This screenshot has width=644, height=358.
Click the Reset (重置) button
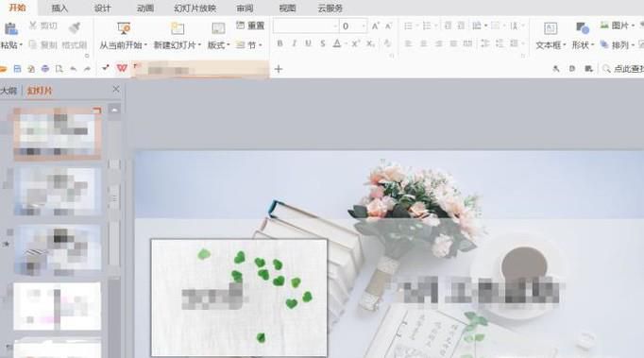[x=250, y=26]
